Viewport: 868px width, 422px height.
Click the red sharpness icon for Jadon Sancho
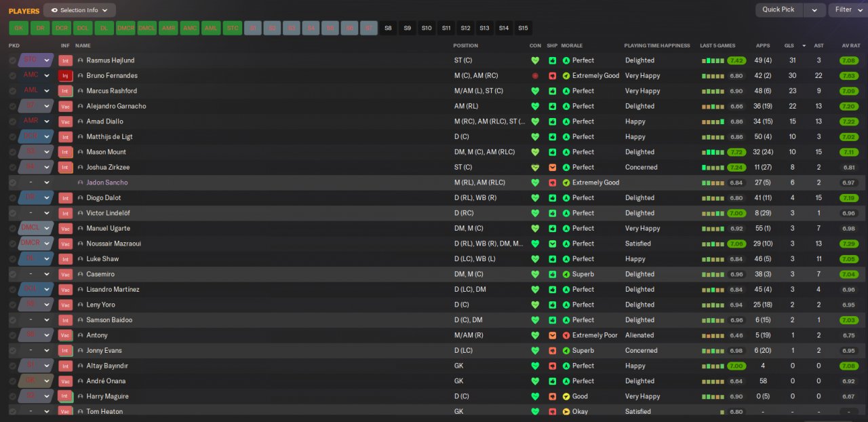552,183
